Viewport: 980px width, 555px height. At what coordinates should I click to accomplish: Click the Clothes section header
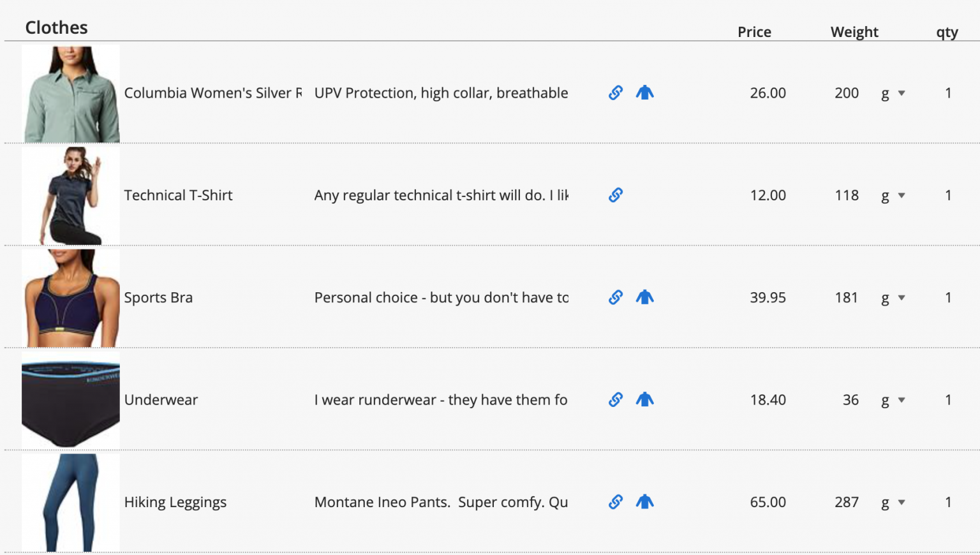click(56, 27)
